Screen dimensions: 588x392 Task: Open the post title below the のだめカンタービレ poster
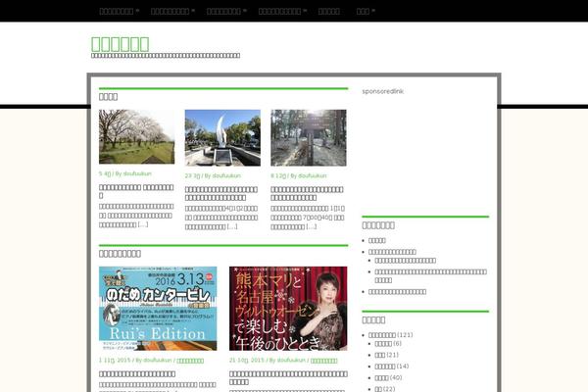tap(137, 373)
